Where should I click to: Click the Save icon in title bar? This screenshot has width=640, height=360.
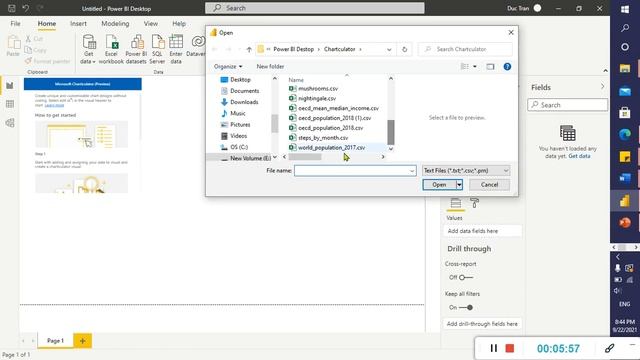pos(12,8)
